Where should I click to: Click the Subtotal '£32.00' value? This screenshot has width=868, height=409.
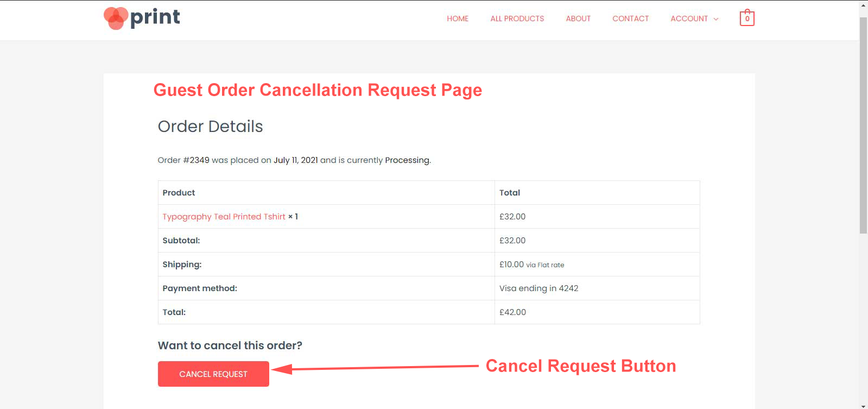coord(512,240)
